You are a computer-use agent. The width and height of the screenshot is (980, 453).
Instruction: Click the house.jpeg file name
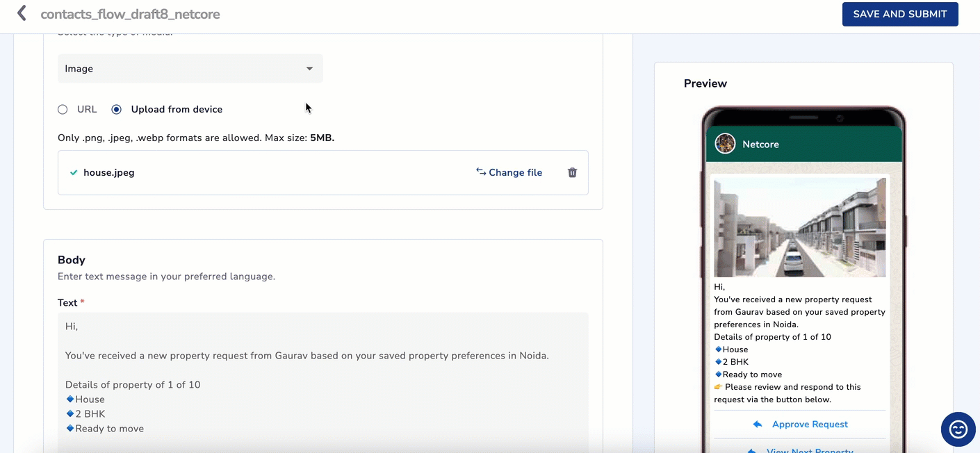[109, 172]
